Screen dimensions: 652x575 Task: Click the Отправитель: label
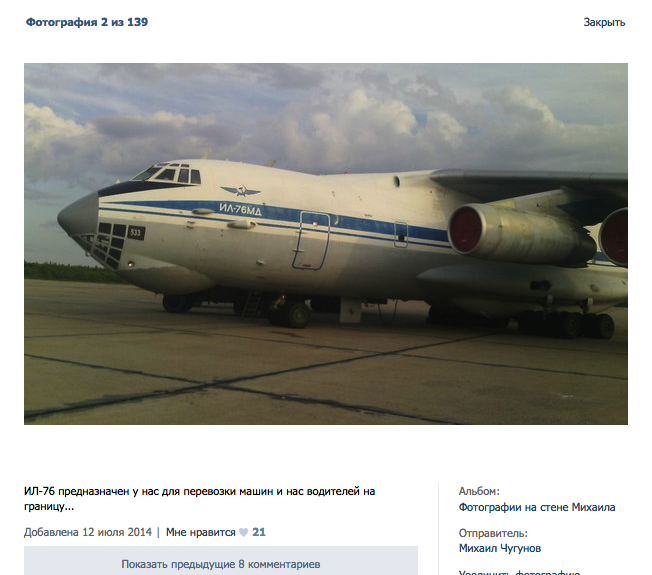pyautogui.click(x=493, y=533)
